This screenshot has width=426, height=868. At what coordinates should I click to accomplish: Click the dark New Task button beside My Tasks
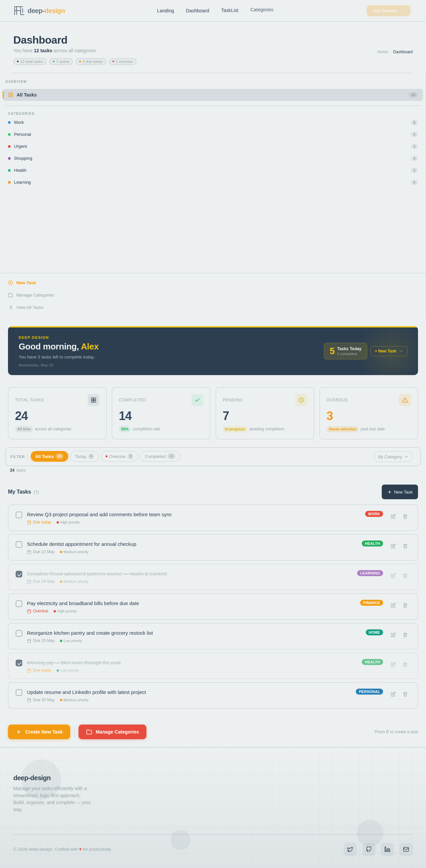[400, 492]
